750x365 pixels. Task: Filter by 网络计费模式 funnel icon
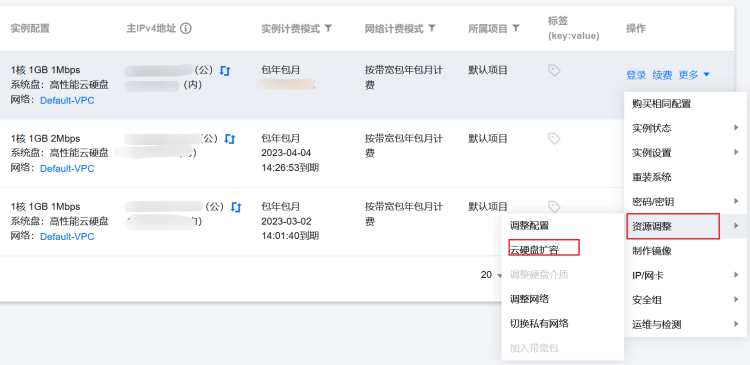(431, 29)
